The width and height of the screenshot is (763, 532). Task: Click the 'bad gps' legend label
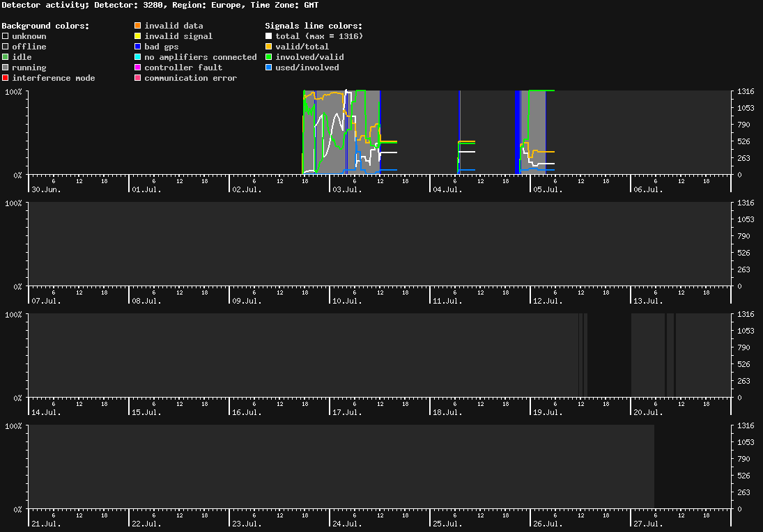(162, 47)
